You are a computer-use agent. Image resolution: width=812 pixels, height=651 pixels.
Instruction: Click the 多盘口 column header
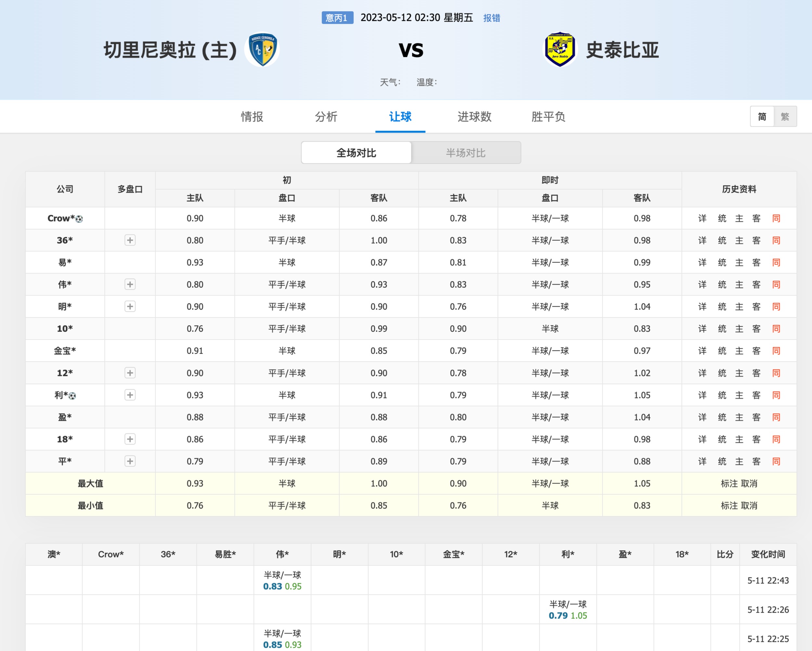coord(130,189)
